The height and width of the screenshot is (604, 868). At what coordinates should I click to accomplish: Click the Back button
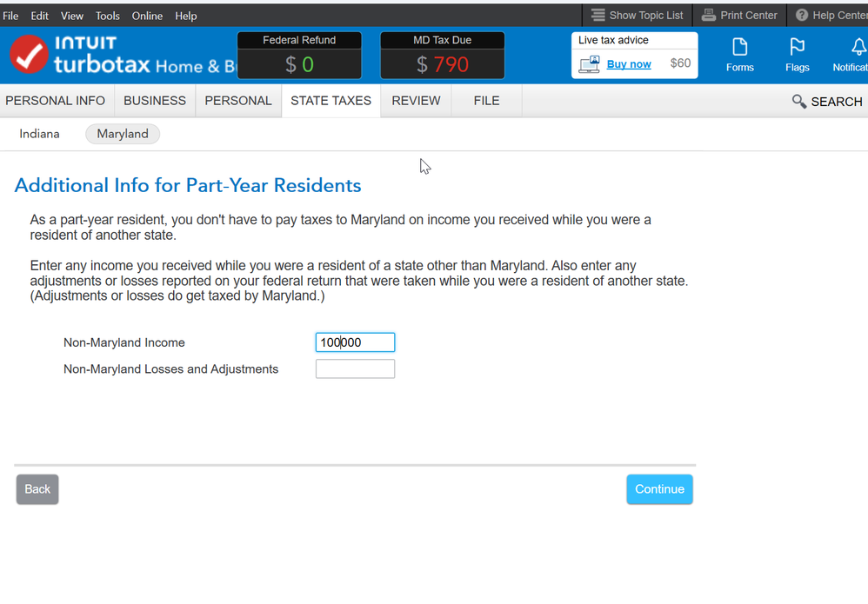pyautogui.click(x=37, y=489)
